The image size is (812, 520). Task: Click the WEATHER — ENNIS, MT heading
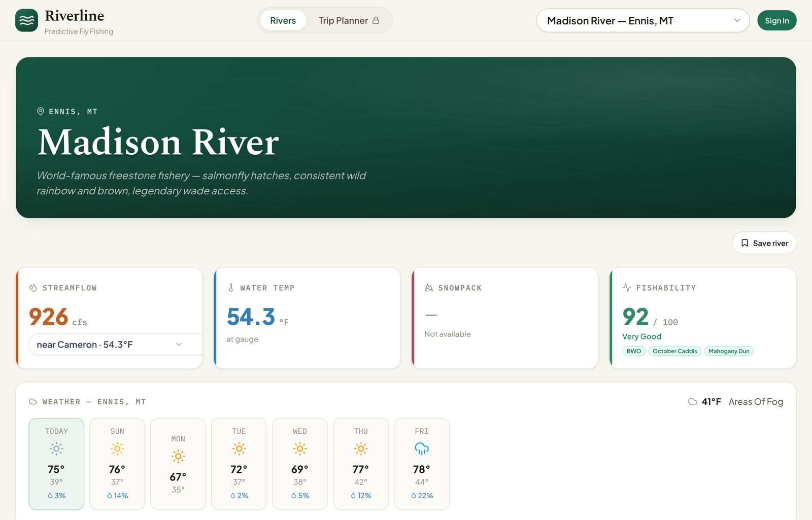[x=94, y=402]
